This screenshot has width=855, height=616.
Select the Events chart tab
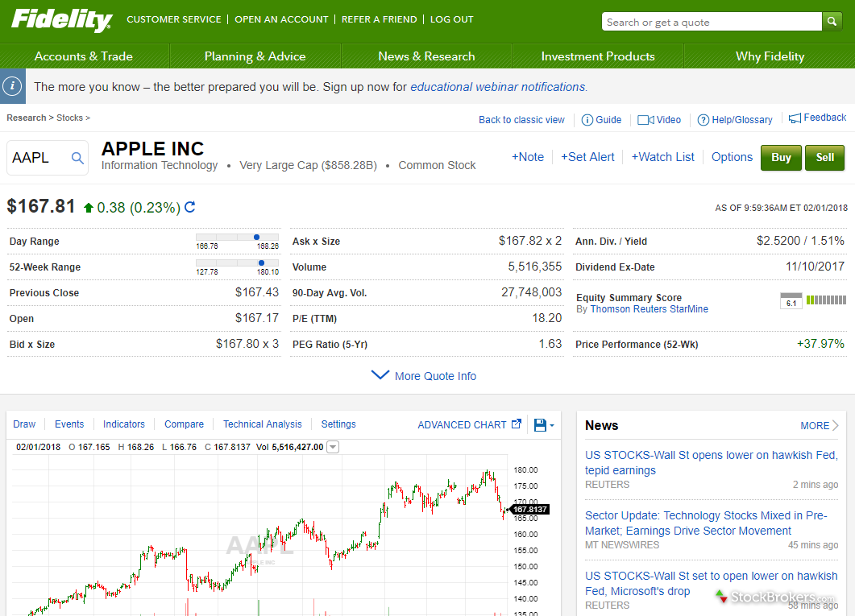(69, 424)
